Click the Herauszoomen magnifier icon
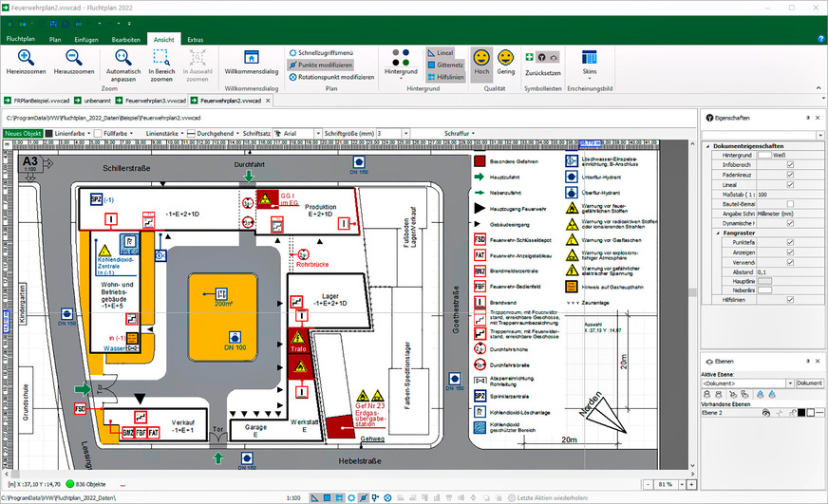828x504 pixels. coord(73,57)
